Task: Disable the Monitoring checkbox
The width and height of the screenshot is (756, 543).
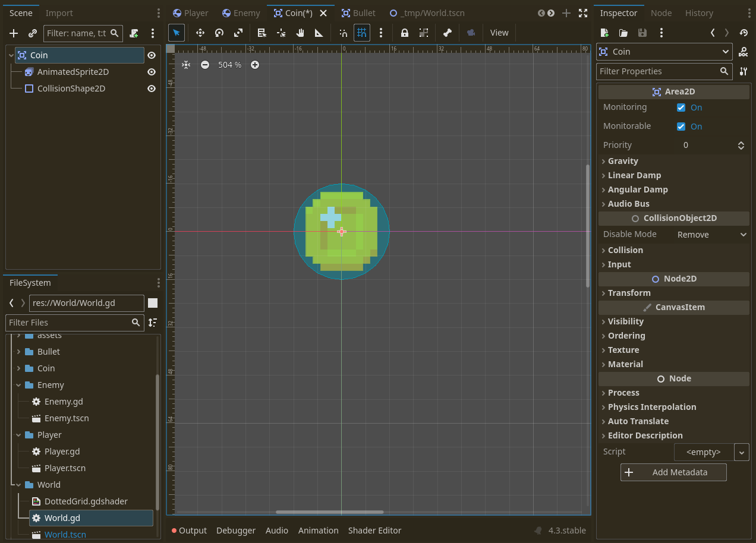Action: point(681,108)
